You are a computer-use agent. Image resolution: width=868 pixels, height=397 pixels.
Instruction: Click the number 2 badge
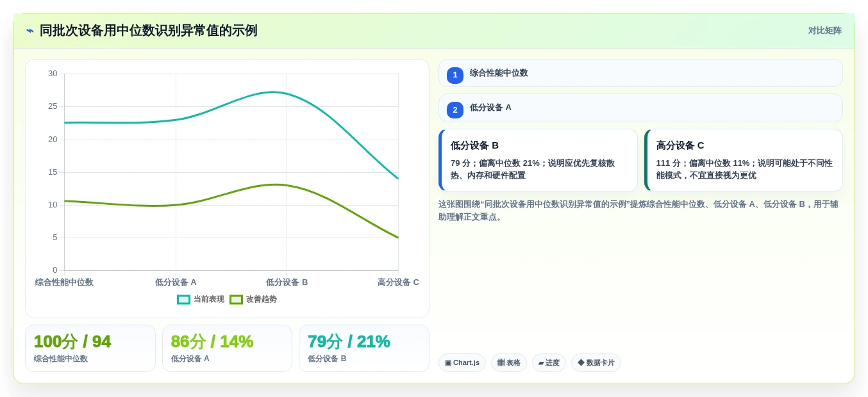tap(455, 110)
